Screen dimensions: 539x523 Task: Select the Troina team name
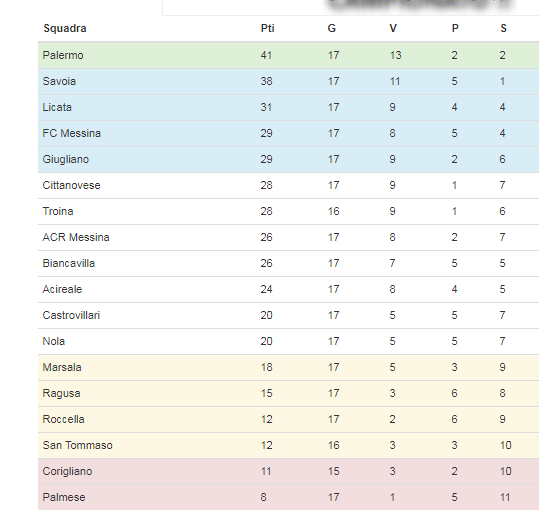point(58,211)
